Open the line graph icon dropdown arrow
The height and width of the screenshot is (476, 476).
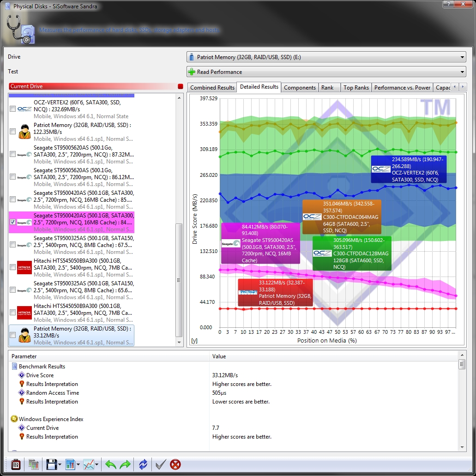point(96,464)
